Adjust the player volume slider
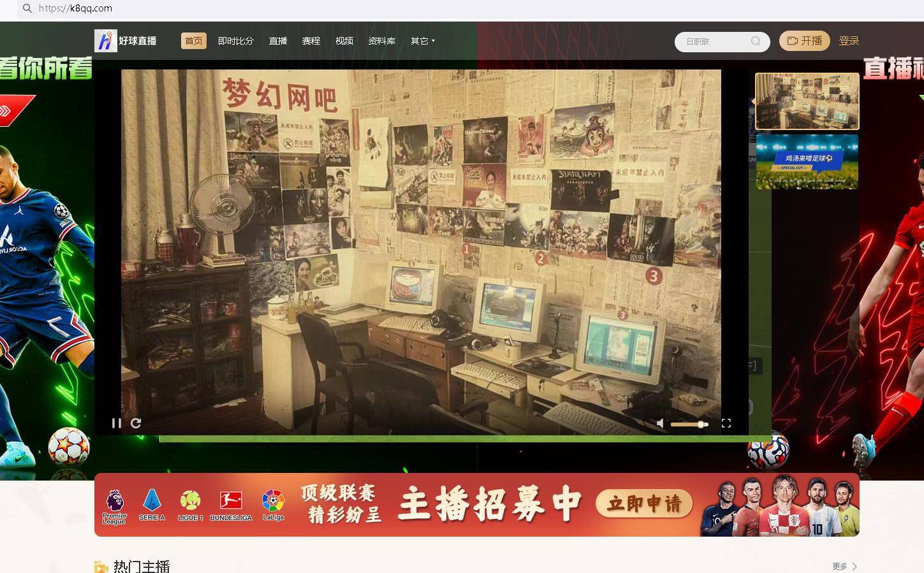This screenshot has height=573, width=924. pyautogui.click(x=689, y=423)
